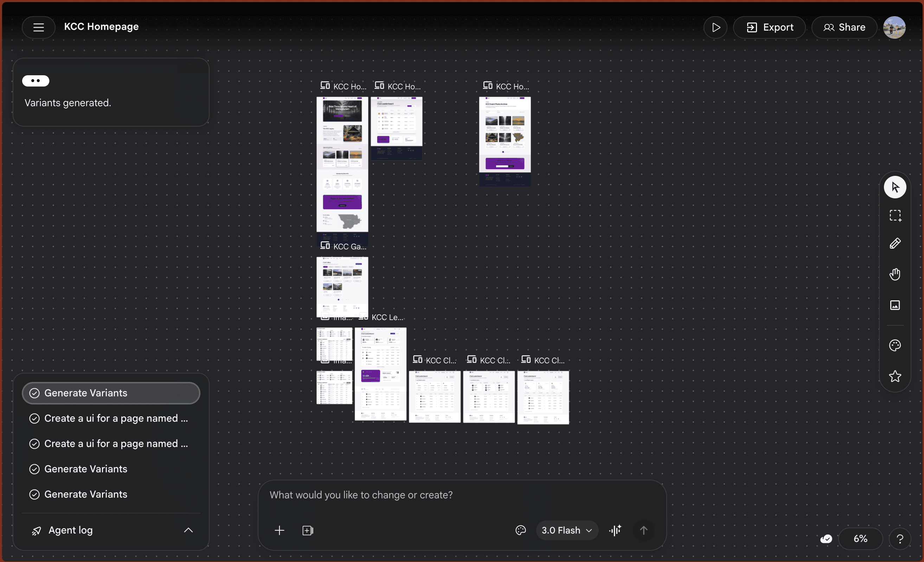Switch to the hand pan tool
The width and height of the screenshot is (924, 562).
tap(895, 274)
